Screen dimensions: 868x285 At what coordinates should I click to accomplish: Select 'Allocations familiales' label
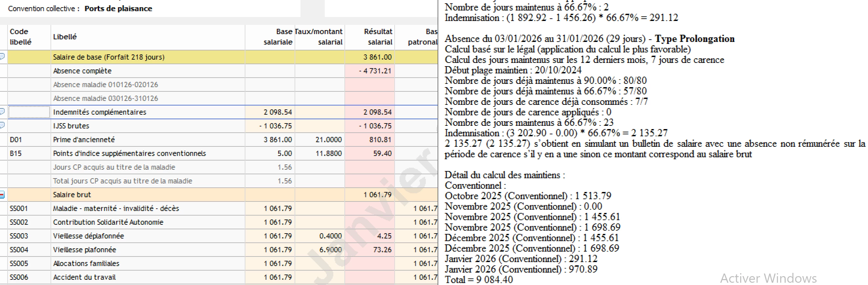(x=86, y=264)
